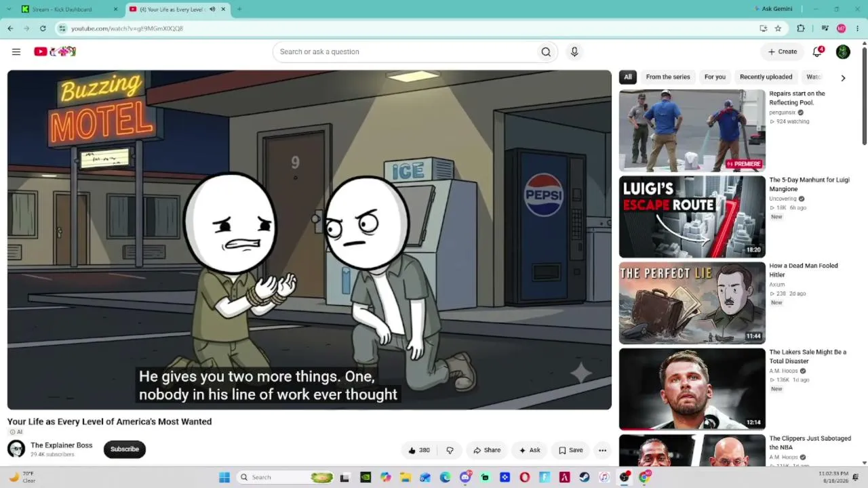Screen dimensions: 868x488
Task: Open a new browser tab
Action: click(x=239, y=9)
